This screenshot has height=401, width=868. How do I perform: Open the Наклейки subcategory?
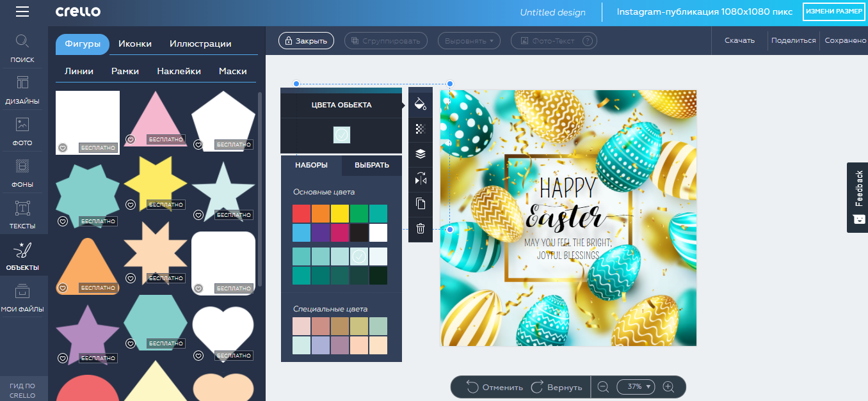coord(179,71)
